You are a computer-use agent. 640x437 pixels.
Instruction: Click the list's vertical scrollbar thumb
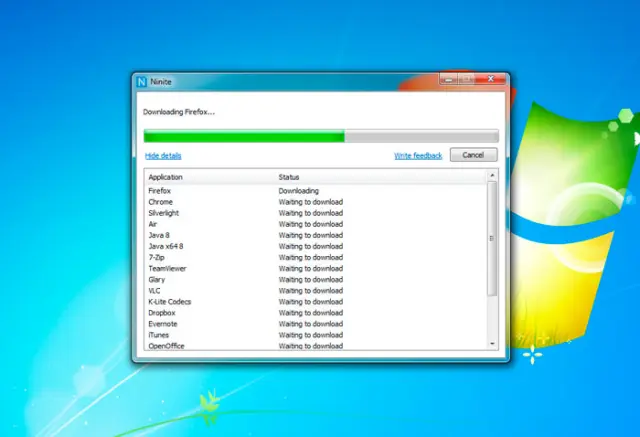(491, 238)
